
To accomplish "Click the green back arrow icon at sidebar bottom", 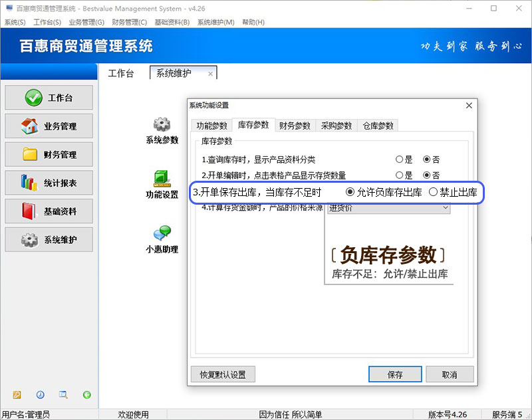I will (x=87, y=395).
